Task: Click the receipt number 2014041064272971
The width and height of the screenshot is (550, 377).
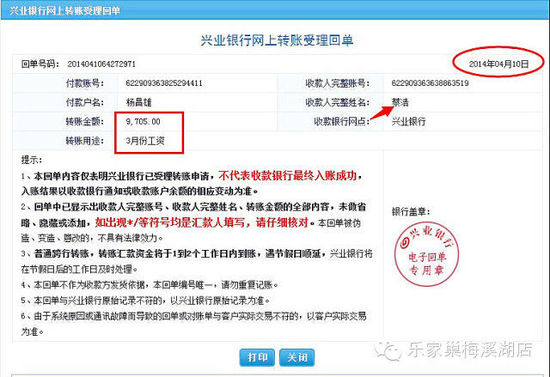Action: (101, 64)
